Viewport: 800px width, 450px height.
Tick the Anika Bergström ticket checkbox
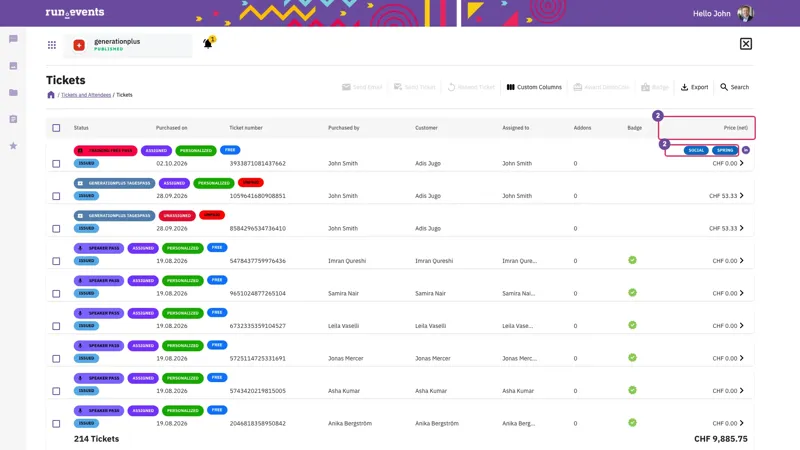pyautogui.click(x=56, y=423)
